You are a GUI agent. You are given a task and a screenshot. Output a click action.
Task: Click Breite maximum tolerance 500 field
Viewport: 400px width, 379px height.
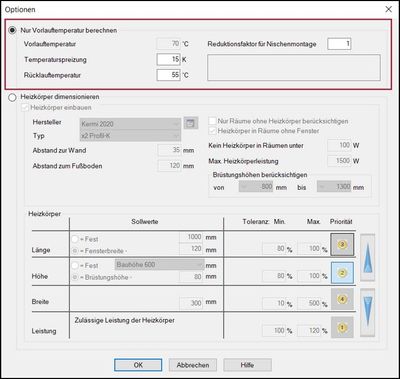(309, 303)
